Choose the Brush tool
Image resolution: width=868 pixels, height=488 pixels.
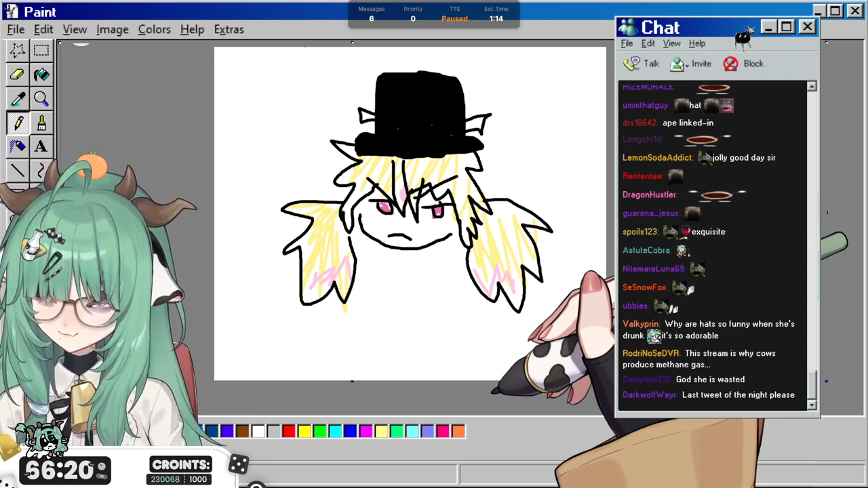pos(41,123)
